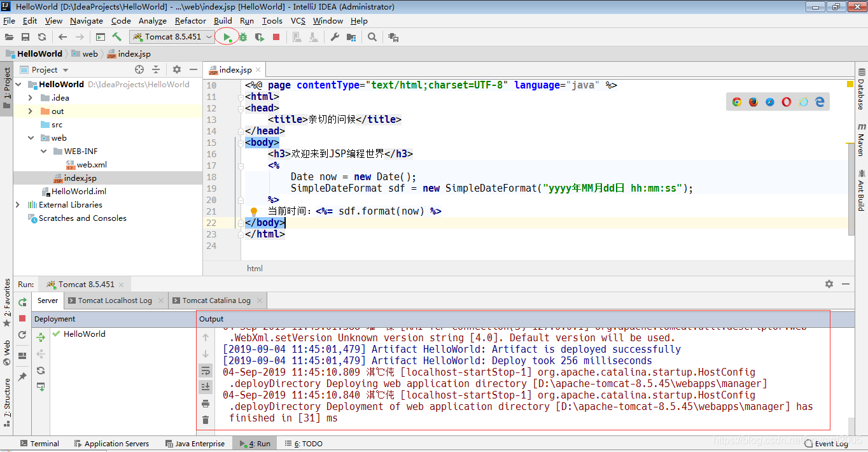Clear output using the trash icon
The width and height of the screenshot is (868, 452).
pyautogui.click(x=206, y=420)
